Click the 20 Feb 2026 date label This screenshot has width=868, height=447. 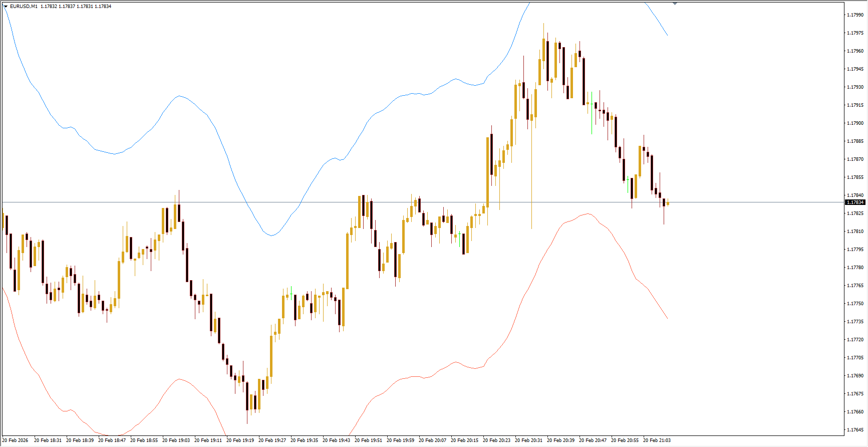15,440
